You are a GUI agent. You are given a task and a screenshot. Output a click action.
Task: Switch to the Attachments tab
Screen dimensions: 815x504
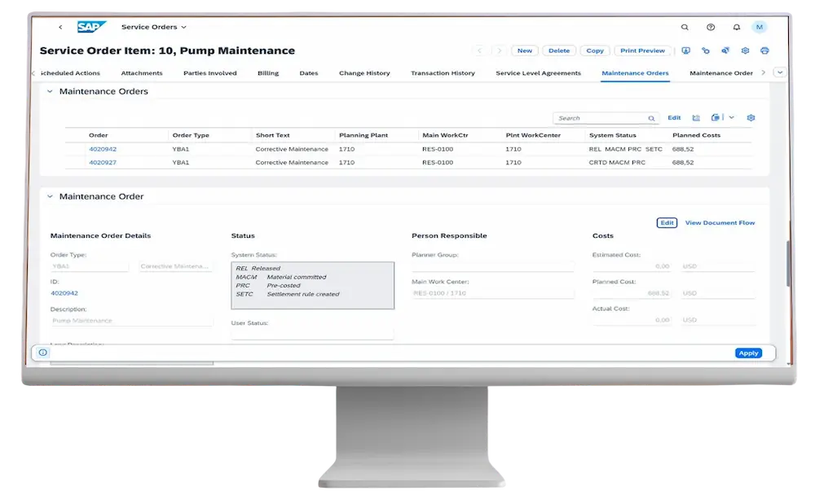[x=142, y=73]
